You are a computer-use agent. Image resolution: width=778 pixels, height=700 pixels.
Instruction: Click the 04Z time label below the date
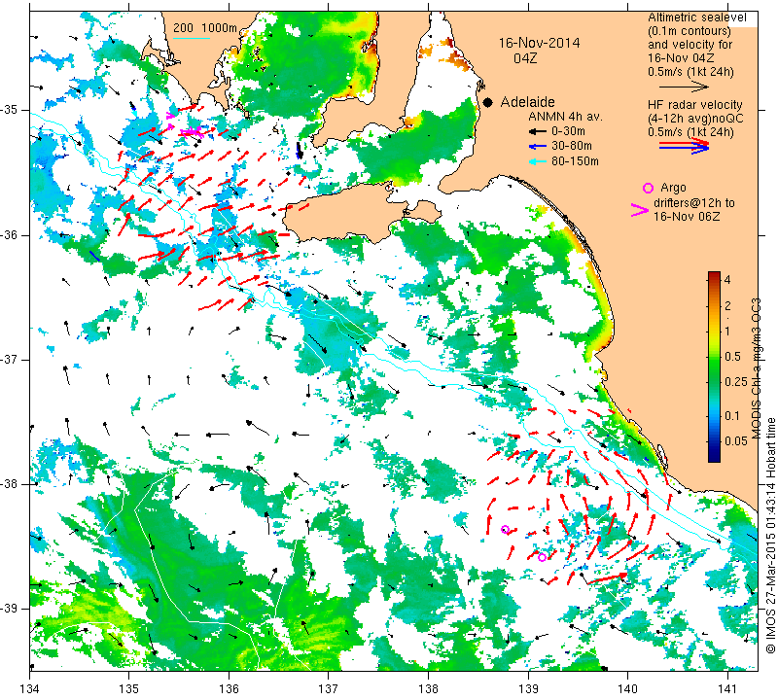[x=525, y=58]
